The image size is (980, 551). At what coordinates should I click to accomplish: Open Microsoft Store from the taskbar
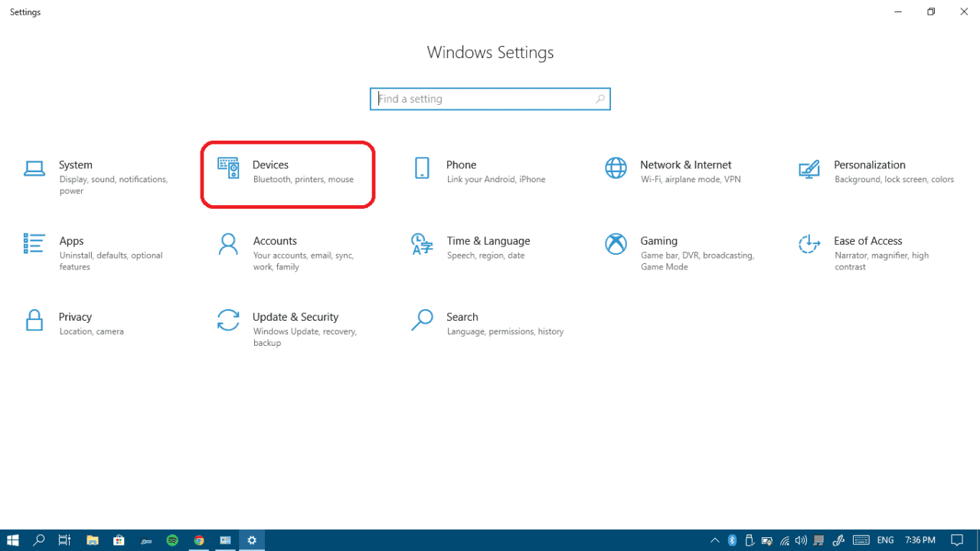119,540
